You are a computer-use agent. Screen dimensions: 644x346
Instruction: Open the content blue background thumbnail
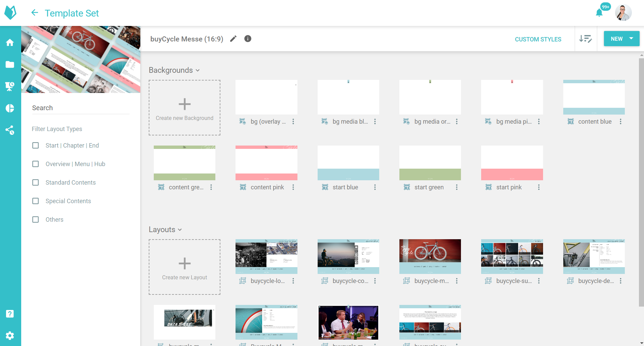(x=594, y=97)
